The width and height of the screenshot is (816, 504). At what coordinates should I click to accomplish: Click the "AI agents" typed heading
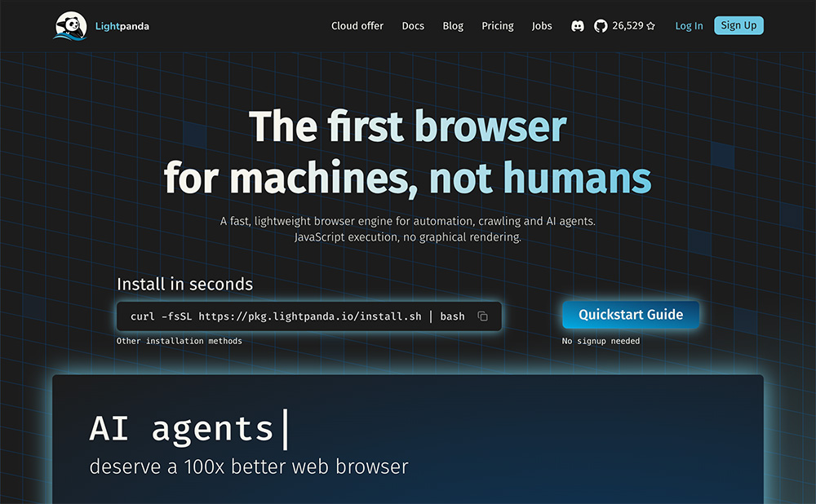pyautogui.click(x=181, y=428)
